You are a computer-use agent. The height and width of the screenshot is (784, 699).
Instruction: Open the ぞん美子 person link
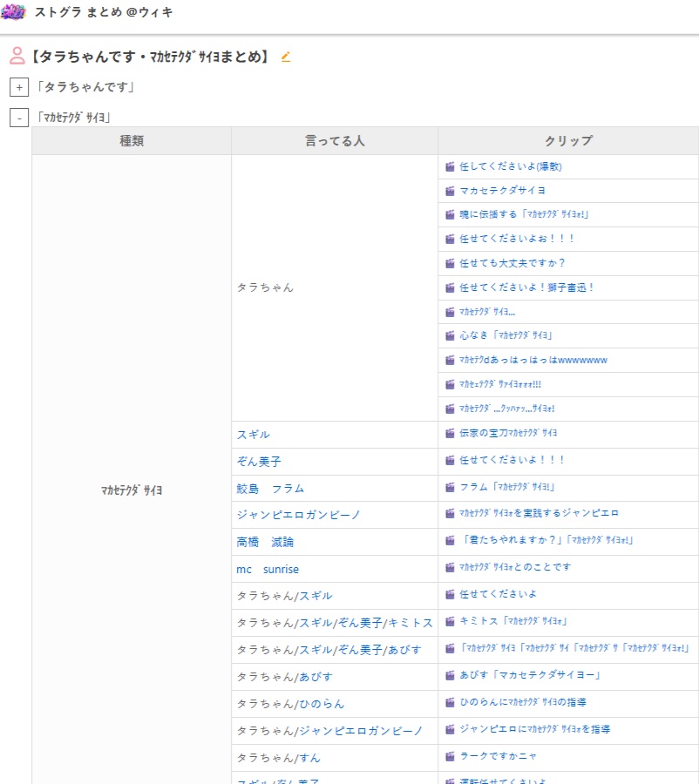click(259, 462)
